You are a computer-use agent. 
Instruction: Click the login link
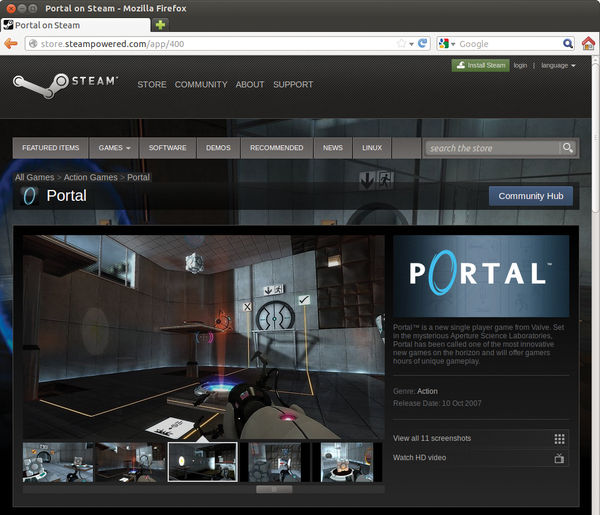point(520,65)
